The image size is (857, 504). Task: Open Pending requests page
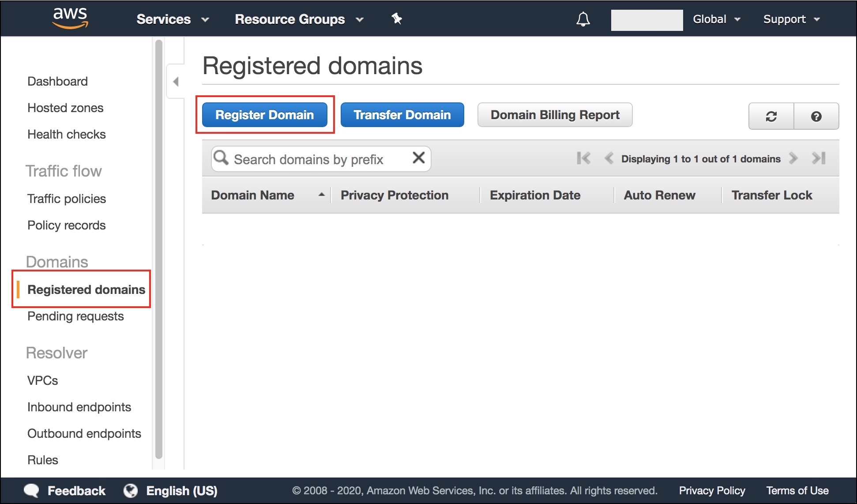(x=75, y=316)
